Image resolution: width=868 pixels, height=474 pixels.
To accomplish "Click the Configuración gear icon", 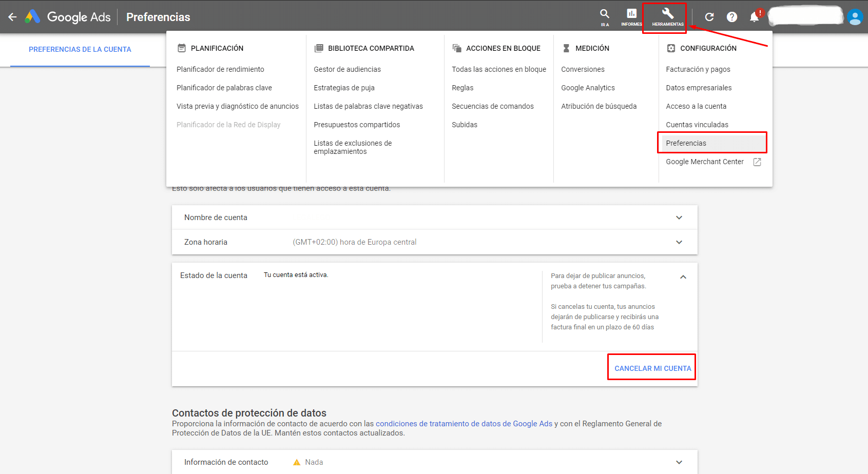I will (671, 48).
